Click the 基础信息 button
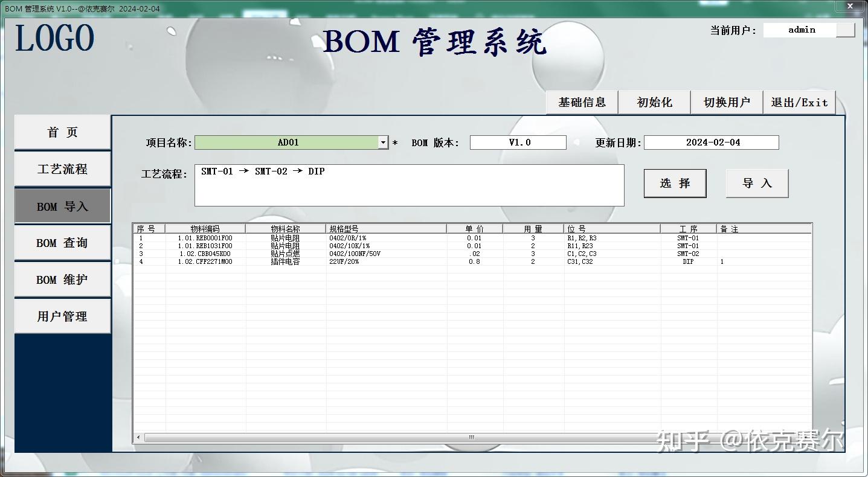This screenshot has height=477, width=868. 581,102
